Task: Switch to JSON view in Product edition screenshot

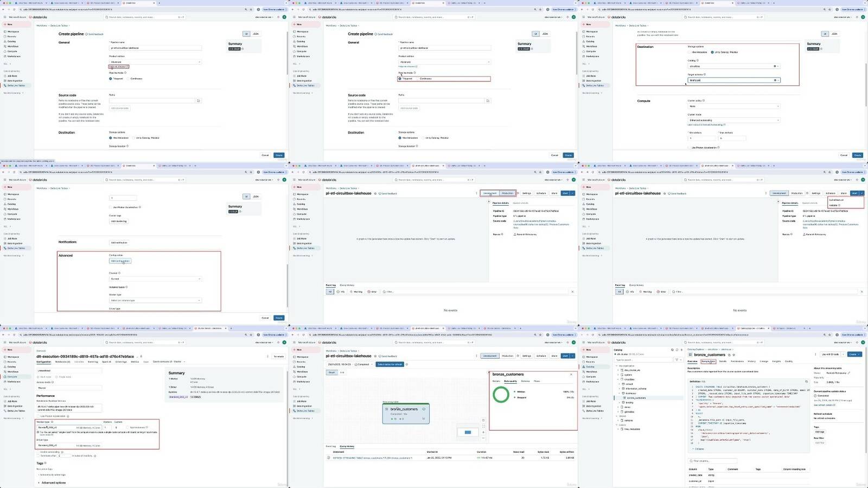Action: tap(256, 34)
